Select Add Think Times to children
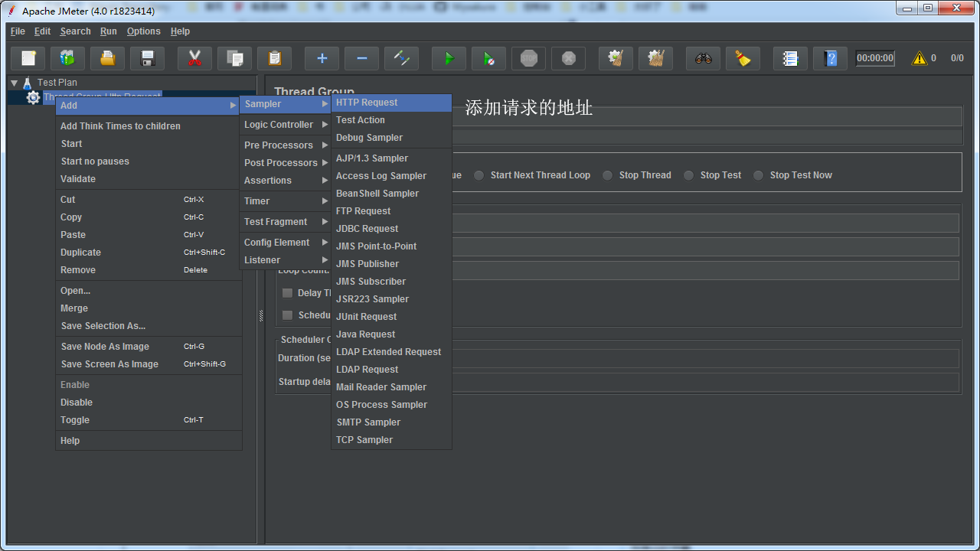The height and width of the screenshot is (551, 980). pos(149,126)
